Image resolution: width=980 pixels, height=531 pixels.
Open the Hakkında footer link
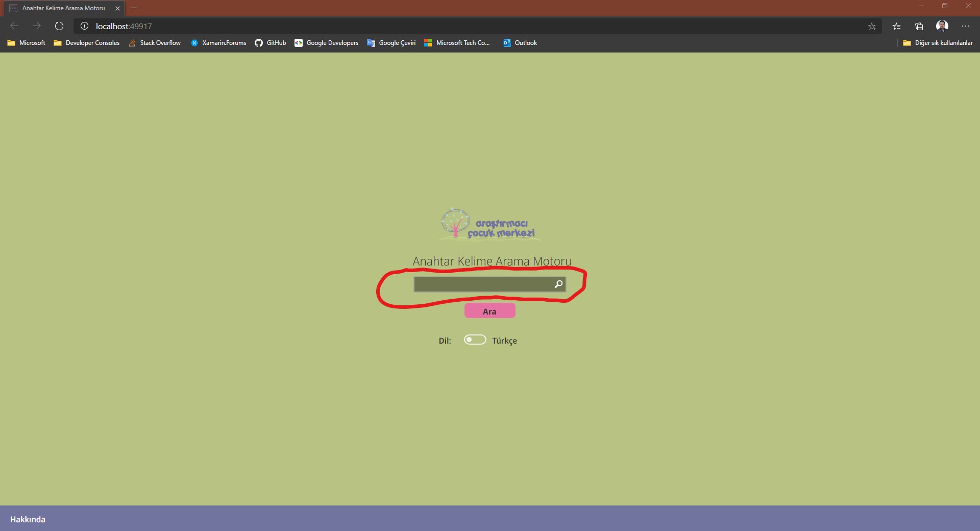pyautogui.click(x=28, y=519)
